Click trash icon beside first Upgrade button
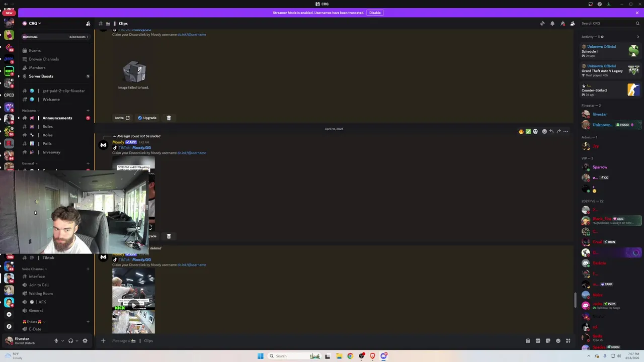Viewport: 644px width, 362px height. click(x=169, y=118)
